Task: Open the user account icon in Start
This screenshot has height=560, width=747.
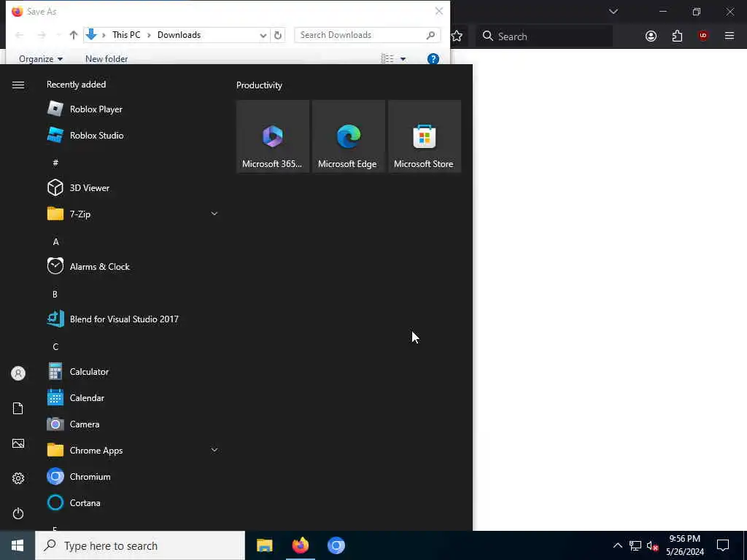Action: [x=18, y=373]
